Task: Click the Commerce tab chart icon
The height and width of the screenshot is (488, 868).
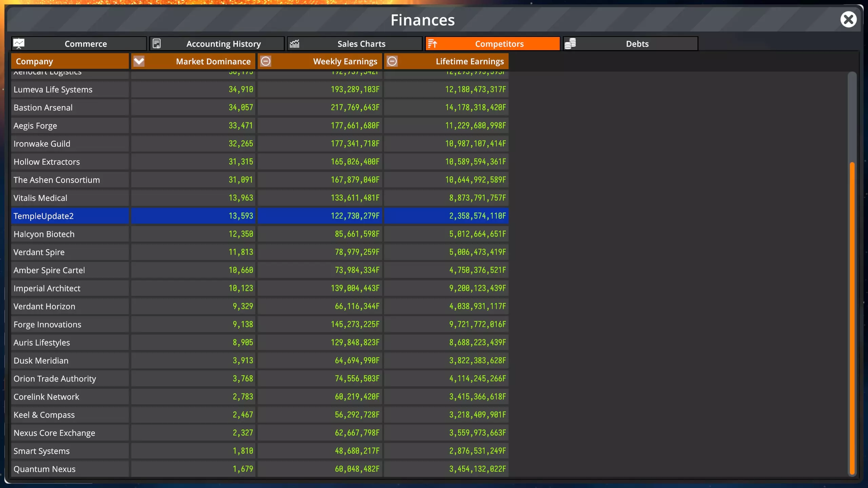Action: (x=19, y=44)
